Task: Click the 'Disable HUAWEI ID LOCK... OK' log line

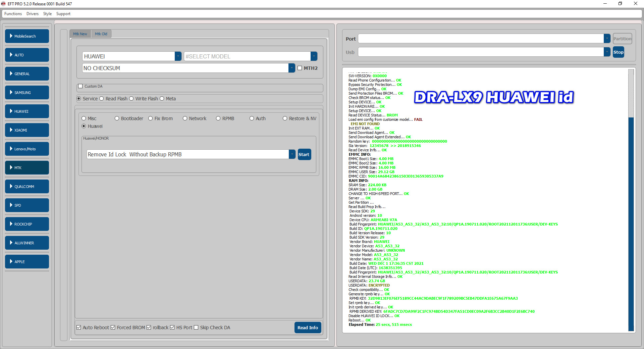Action: 374,316
